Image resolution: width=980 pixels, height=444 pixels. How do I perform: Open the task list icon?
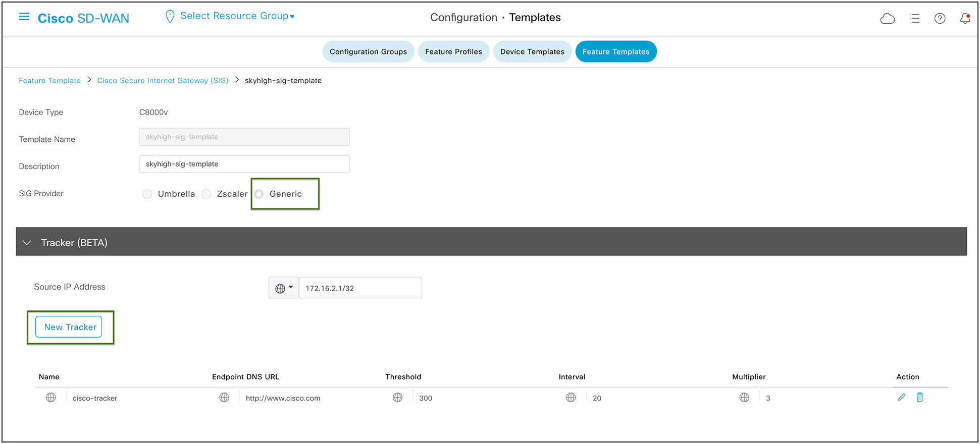click(914, 19)
